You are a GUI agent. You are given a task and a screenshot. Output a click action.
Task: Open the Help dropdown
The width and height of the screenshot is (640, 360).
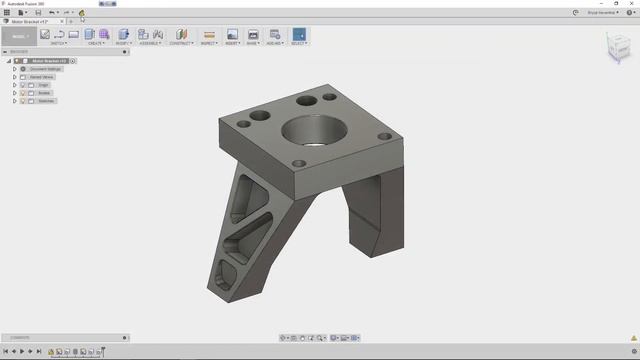pos(631,13)
